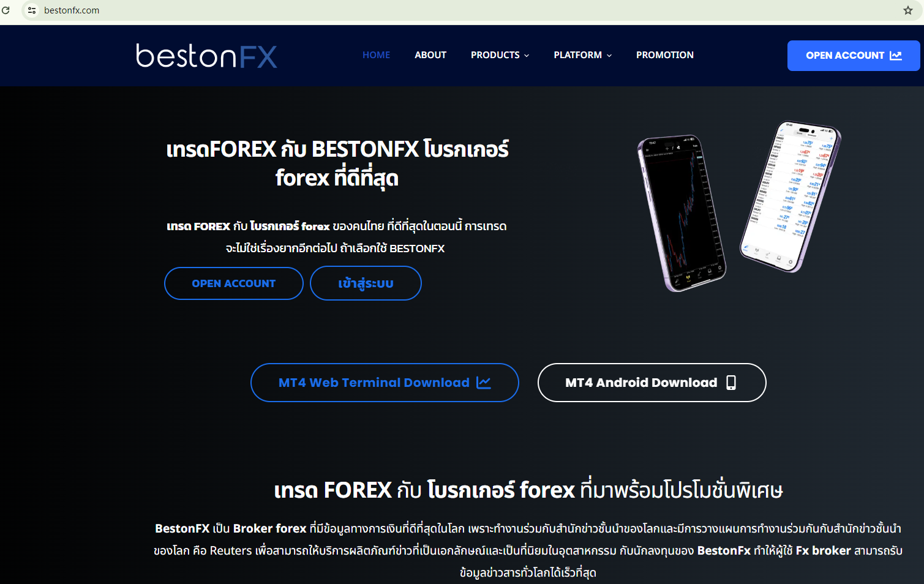Click the MT4 Web Terminal Download button
Screen dimensions: 924x584
pyautogui.click(x=385, y=383)
